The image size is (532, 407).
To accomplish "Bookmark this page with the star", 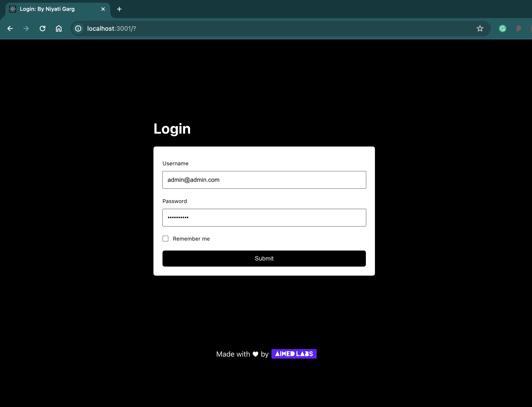I will coord(480,28).
